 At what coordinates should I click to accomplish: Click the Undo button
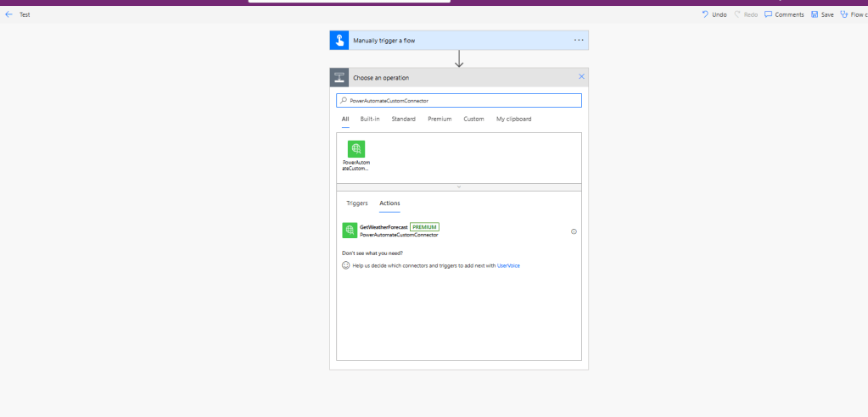[x=714, y=14]
